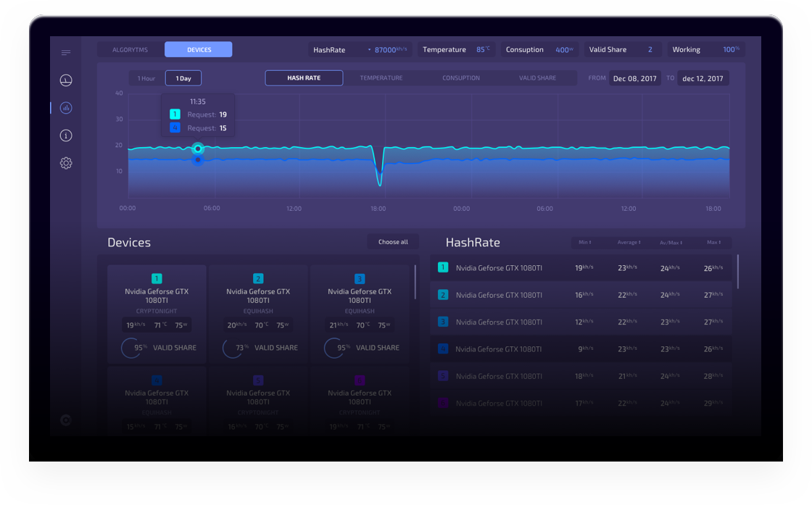Sort HashRate table by Av/Max column

(x=671, y=242)
